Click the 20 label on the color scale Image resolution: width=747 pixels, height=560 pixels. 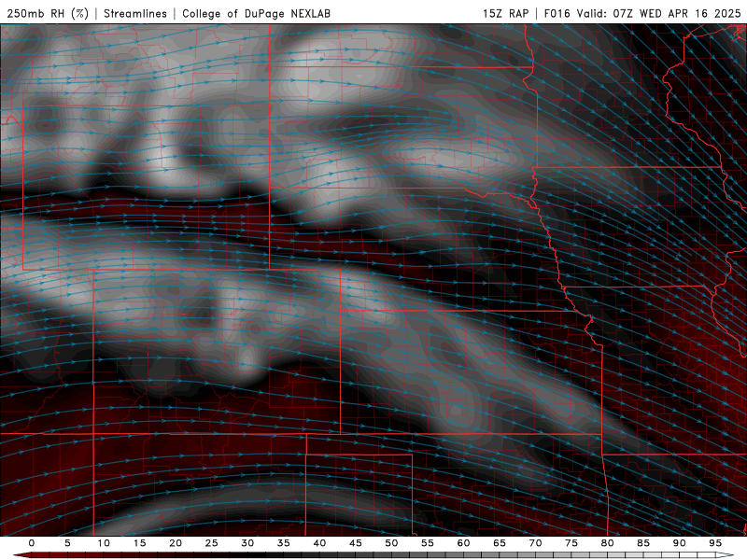(x=176, y=543)
